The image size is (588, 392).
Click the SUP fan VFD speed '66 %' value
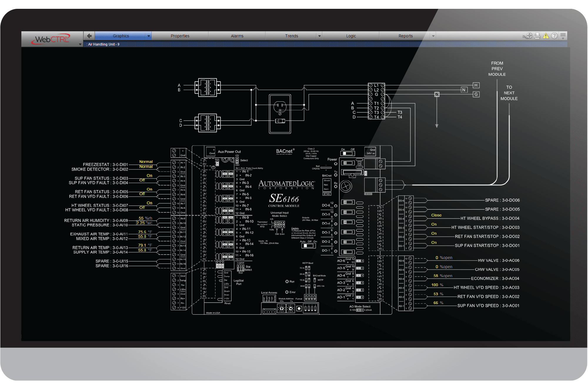click(x=438, y=303)
